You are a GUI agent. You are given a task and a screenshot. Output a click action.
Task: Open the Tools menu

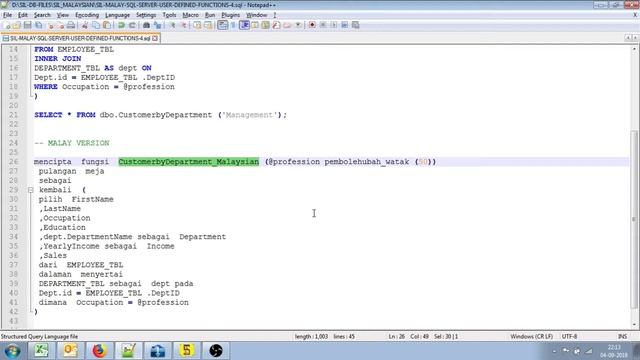[x=169, y=15]
